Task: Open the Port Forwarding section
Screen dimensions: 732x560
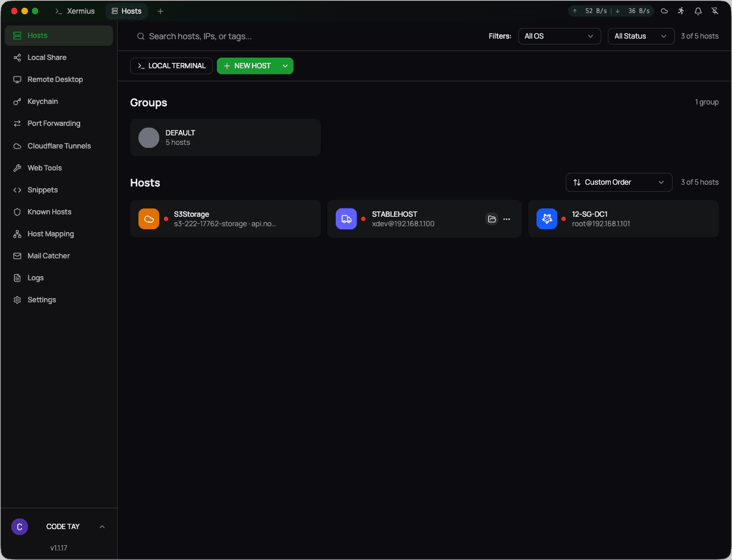Action: pyautogui.click(x=52, y=124)
